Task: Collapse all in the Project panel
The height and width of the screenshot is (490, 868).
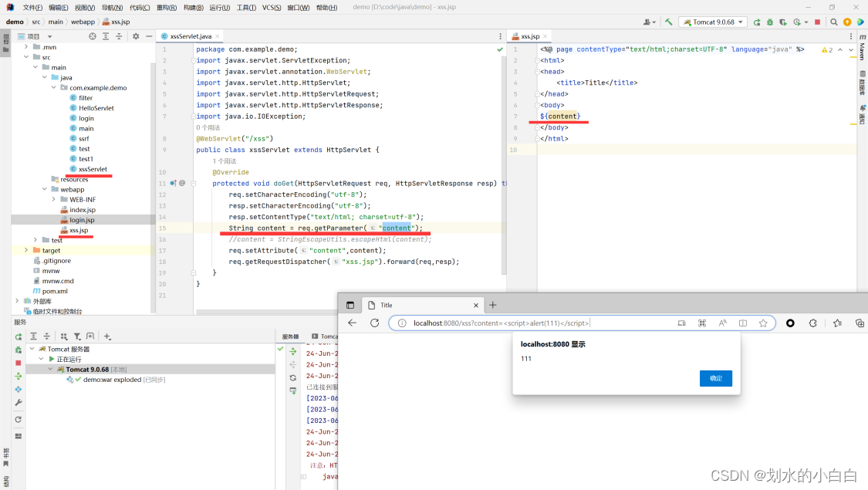Action: 119,36
